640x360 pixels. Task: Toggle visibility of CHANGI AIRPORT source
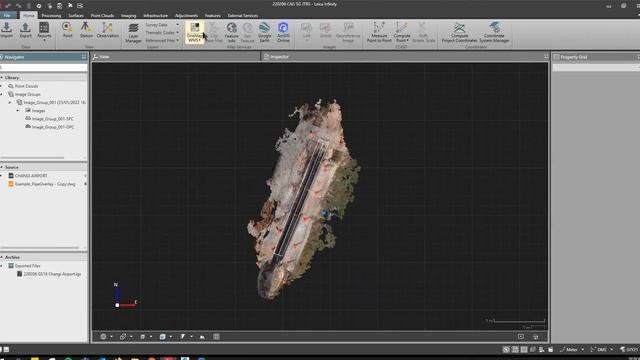click(85, 176)
